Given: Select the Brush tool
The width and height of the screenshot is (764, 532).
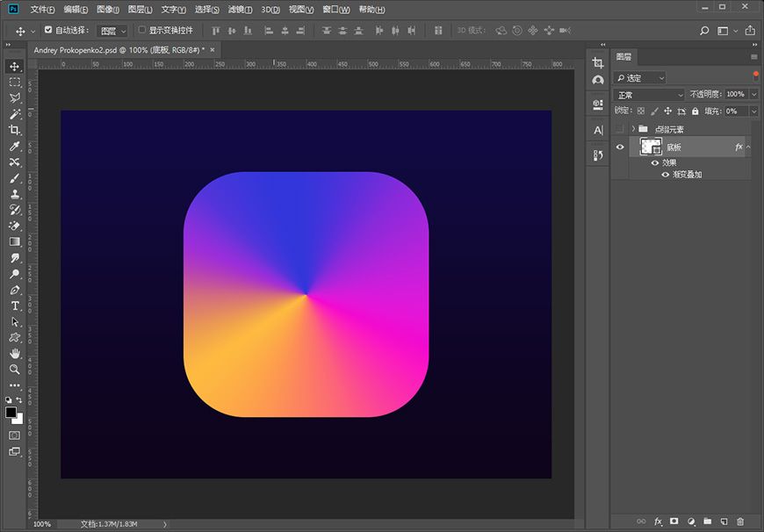Looking at the screenshot, I should pyautogui.click(x=15, y=178).
